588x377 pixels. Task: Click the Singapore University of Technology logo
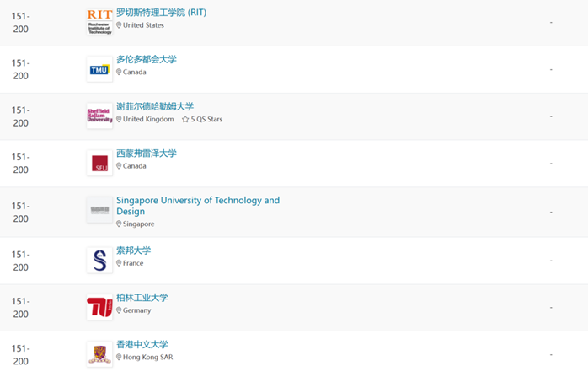[x=99, y=210]
